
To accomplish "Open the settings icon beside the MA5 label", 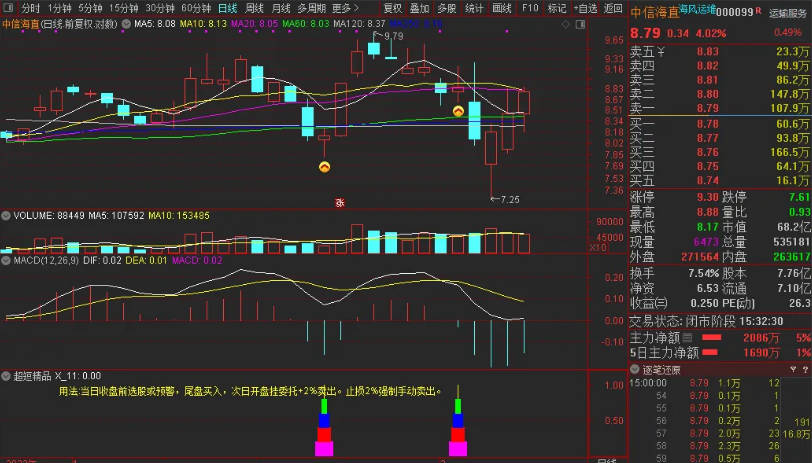I will point(126,24).
